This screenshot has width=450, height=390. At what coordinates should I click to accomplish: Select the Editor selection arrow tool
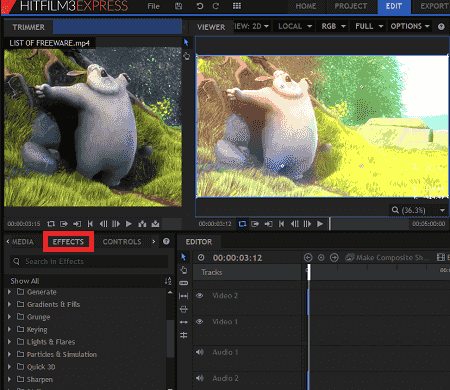[x=183, y=257]
